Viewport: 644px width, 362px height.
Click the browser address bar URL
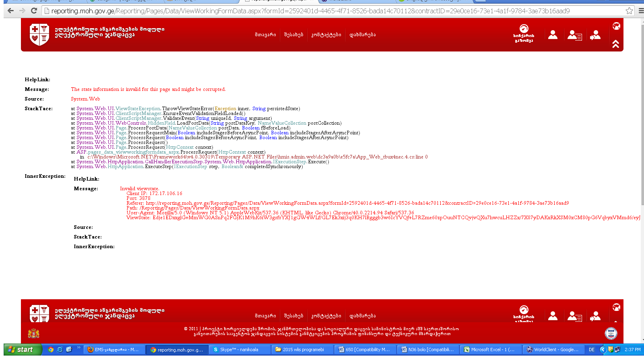pos(310,11)
